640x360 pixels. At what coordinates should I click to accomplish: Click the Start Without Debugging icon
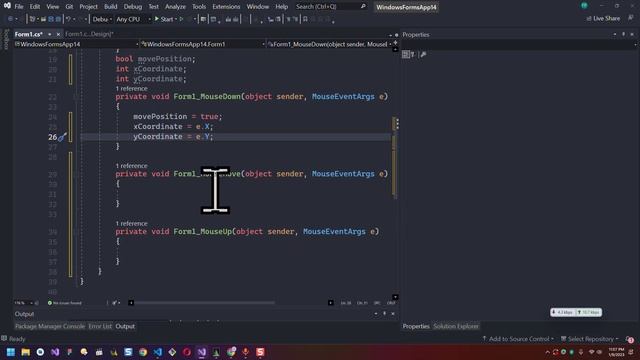pyautogui.click(x=182, y=19)
